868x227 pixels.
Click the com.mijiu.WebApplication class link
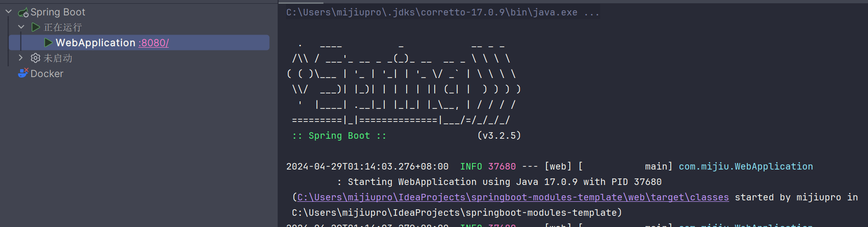(x=746, y=166)
